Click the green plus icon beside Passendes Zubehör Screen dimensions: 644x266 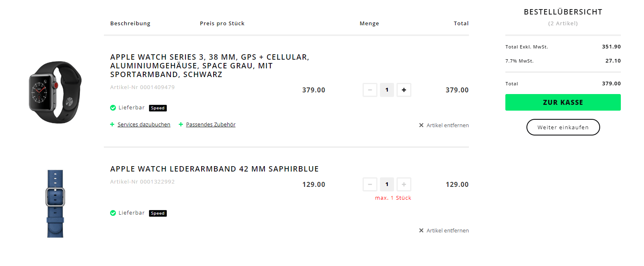tap(181, 124)
